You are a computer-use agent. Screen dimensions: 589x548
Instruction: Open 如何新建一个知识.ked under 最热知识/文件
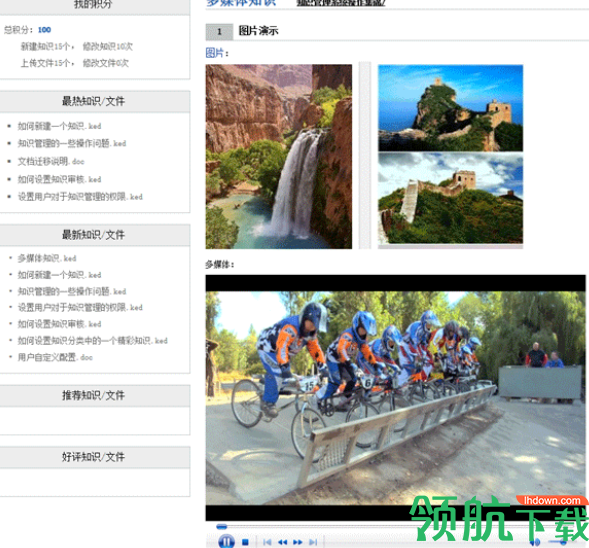click(59, 126)
